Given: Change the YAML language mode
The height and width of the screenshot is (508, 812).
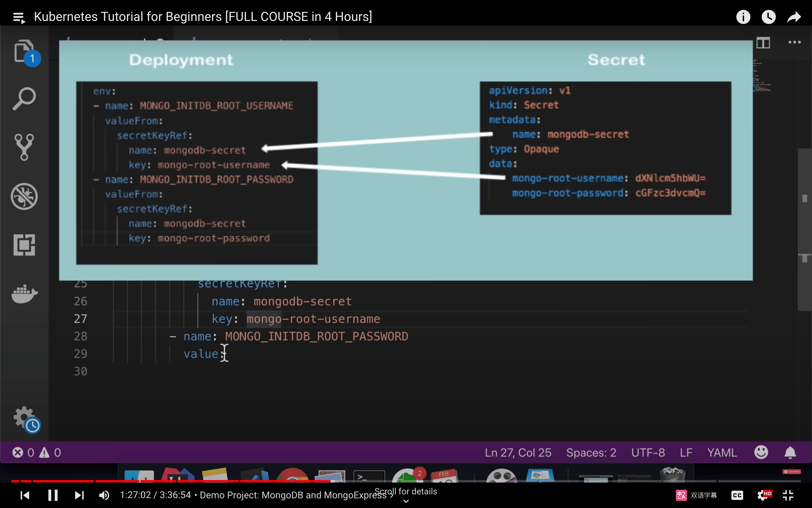Looking at the screenshot, I should (722, 452).
